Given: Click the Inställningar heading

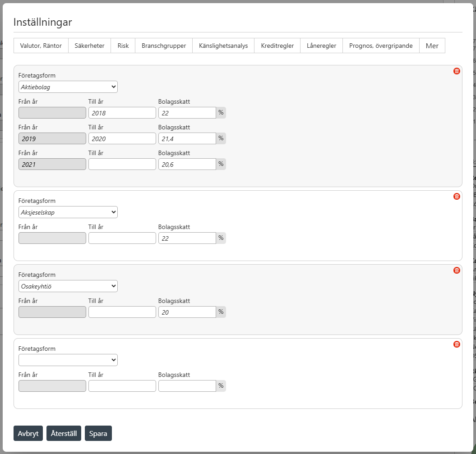Looking at the screenshot, I should pyautogui.click(x=43, y=23).
